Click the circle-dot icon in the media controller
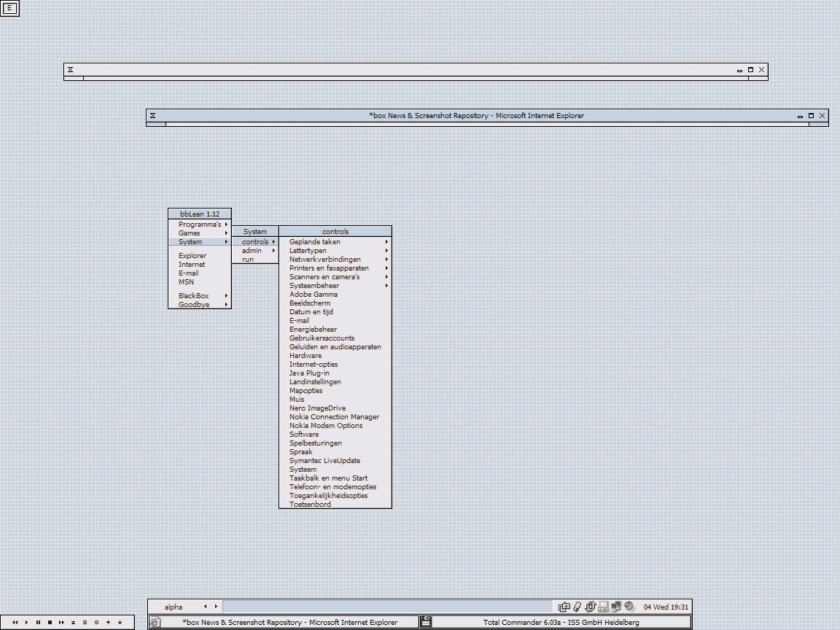 96,623
